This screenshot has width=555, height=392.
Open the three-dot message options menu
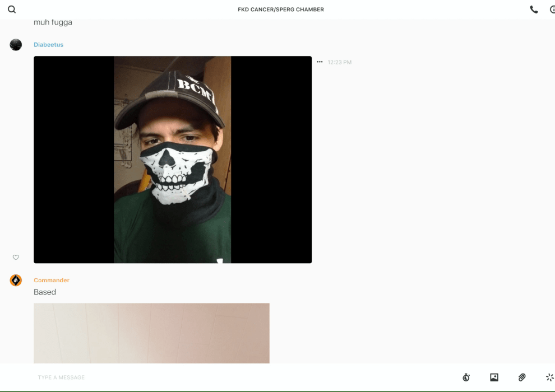[x=320, y=62]
